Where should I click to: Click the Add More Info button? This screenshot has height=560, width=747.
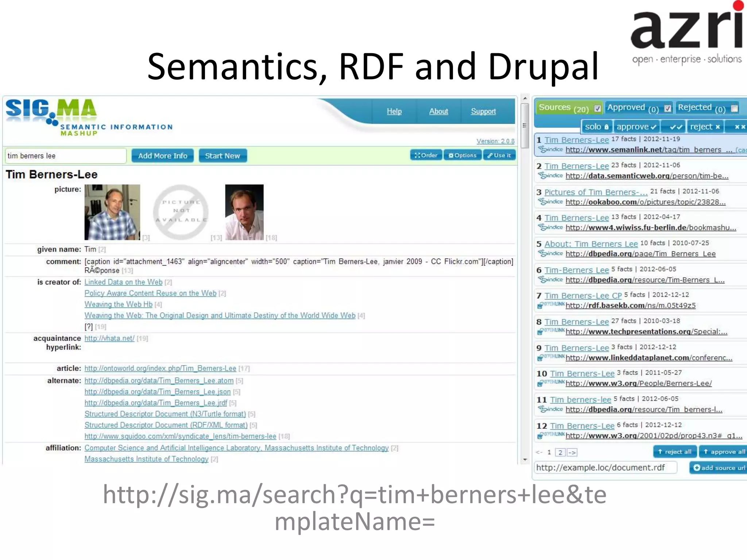pyautogui.click(x=162, y=156)
